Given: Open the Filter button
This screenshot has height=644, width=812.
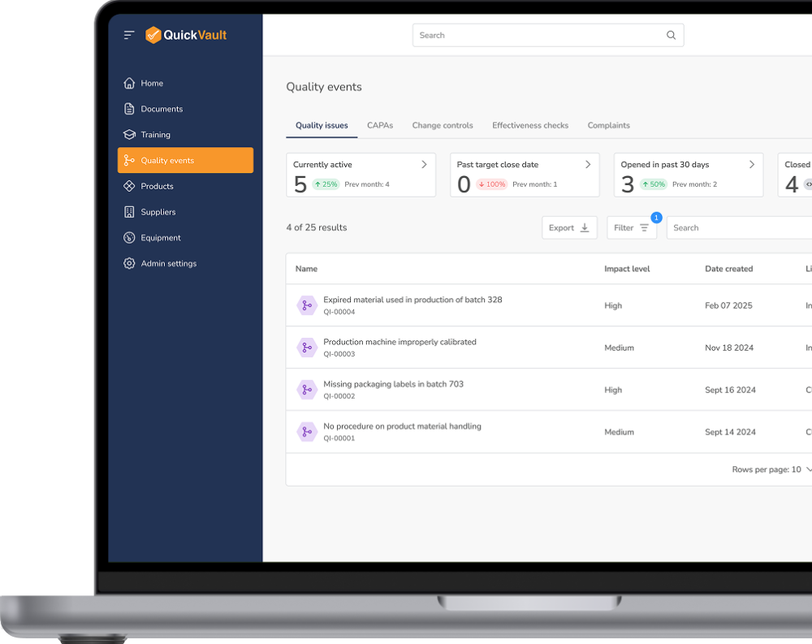Looking at the screenshot, I should tap(631, 228).
